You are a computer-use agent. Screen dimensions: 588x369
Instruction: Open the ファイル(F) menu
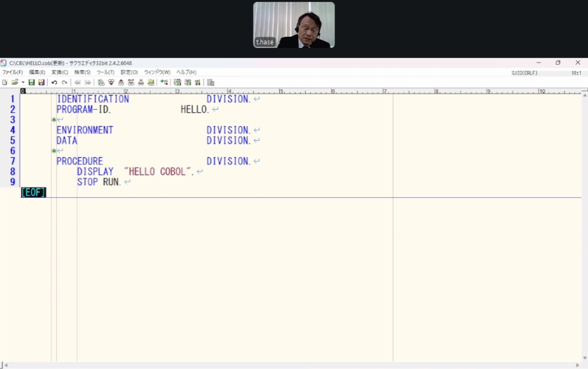12,72
